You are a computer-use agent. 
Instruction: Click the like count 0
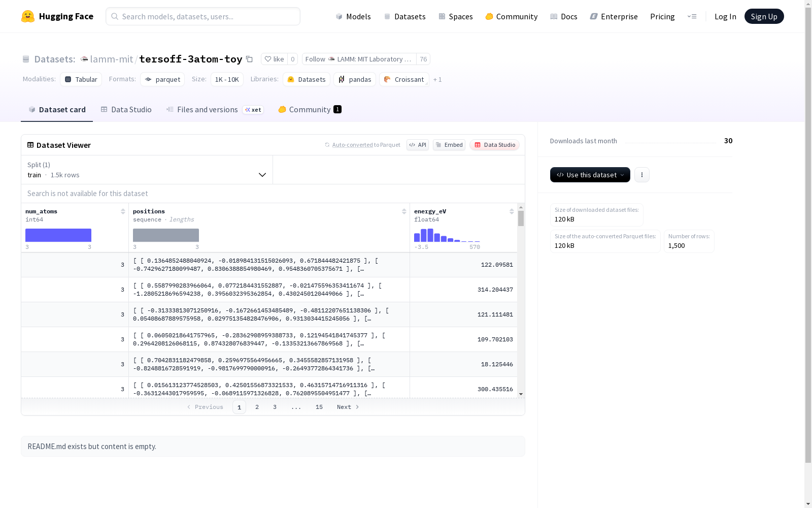[293, 59]
